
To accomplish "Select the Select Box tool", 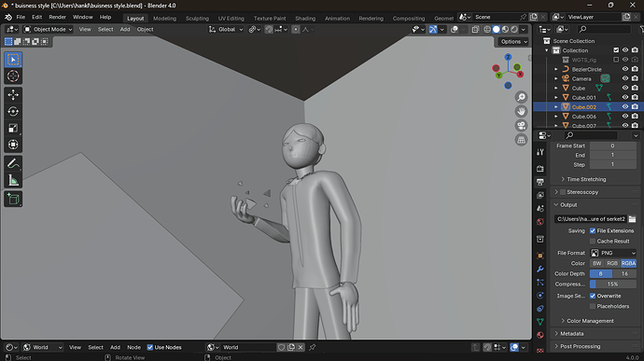I will [13, 60].
